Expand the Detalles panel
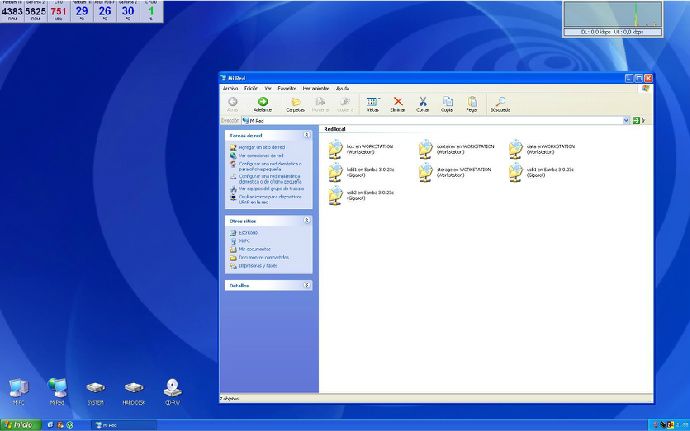This screenshot has height=431, width=690. [307, 285]
